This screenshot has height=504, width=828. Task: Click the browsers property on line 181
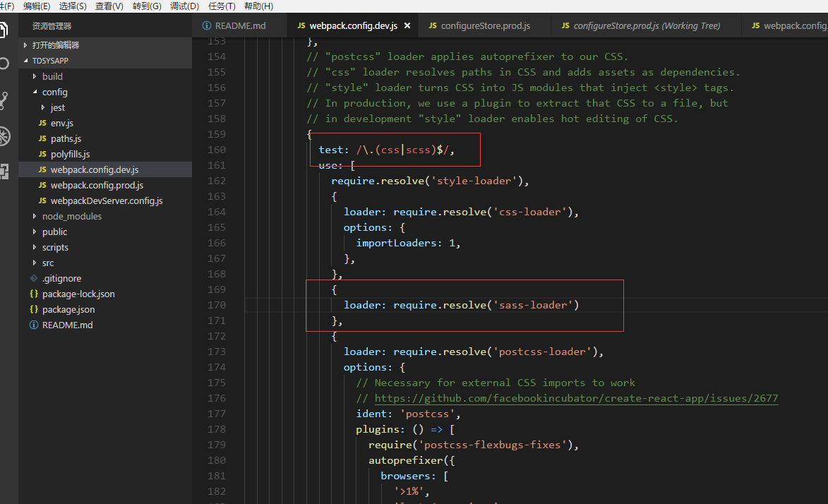tap(405, 476)
